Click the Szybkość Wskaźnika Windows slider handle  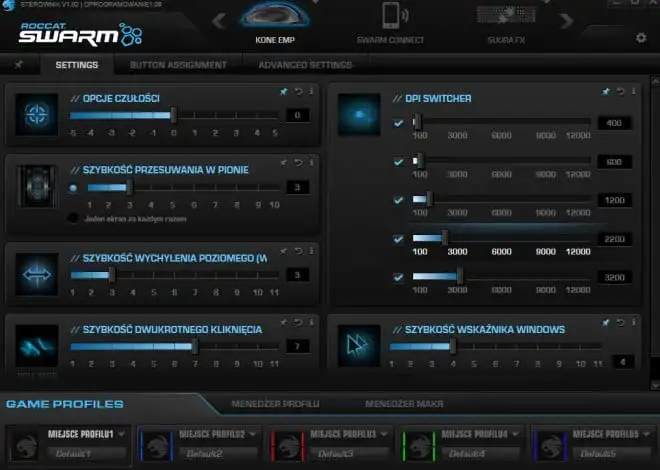point(453,346)
